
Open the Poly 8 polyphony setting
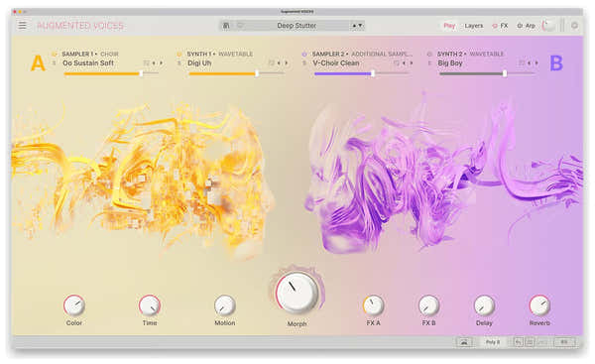[x=493, y=342]
